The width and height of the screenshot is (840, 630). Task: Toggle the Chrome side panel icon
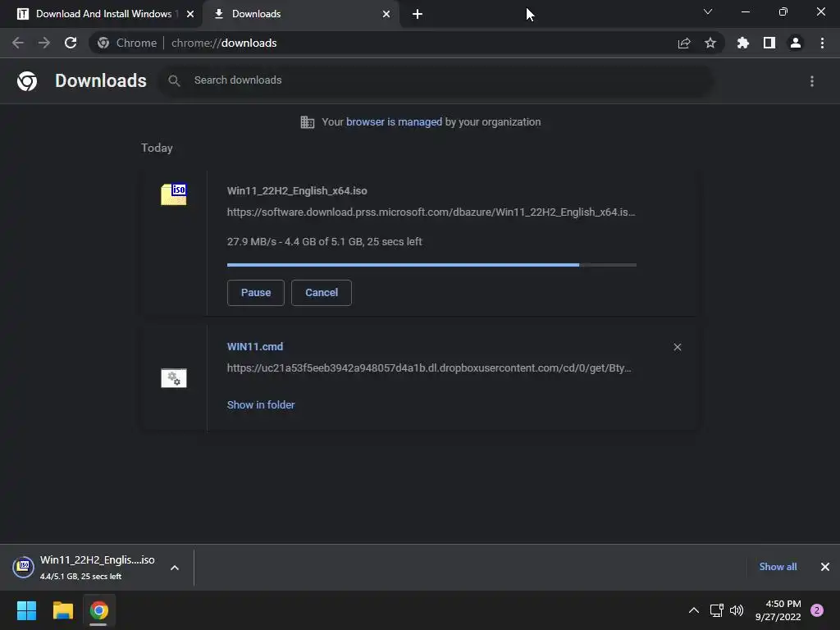pos(769,43)
